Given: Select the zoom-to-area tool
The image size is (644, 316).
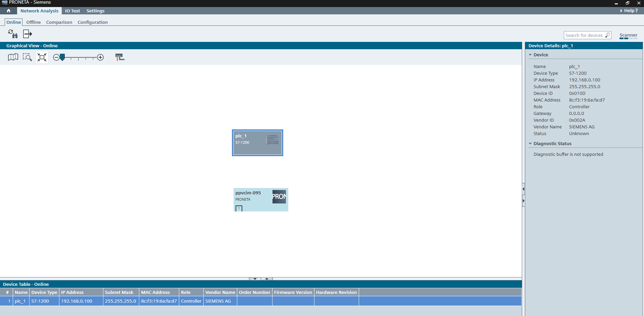Looking at the screenshot, I should (27, 57).
